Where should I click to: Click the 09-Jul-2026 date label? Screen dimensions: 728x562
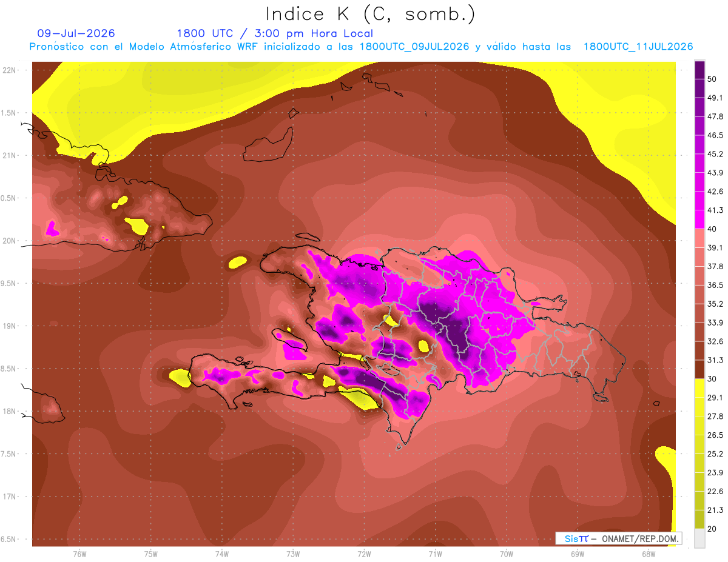point(76,33)
